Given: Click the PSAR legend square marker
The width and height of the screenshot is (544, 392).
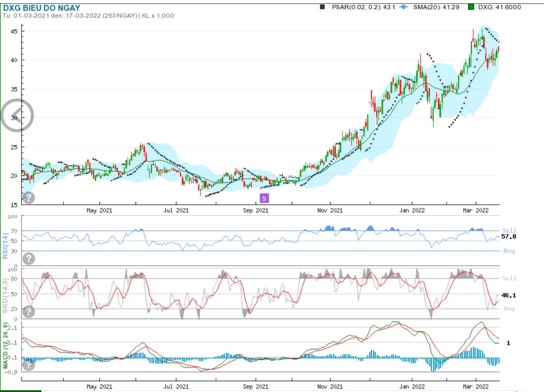Looking at the screenshot, I should 322,7.
